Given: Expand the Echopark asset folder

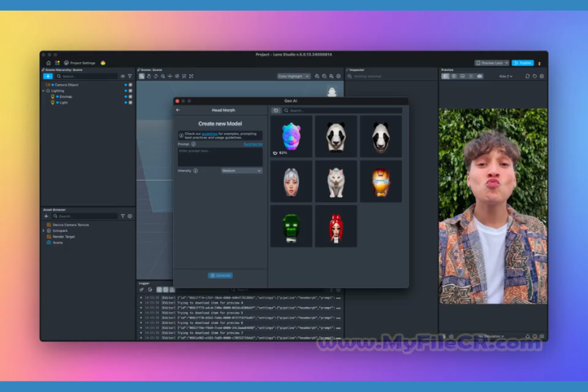Looking at the screenshot, I should [x=43, y=230].
